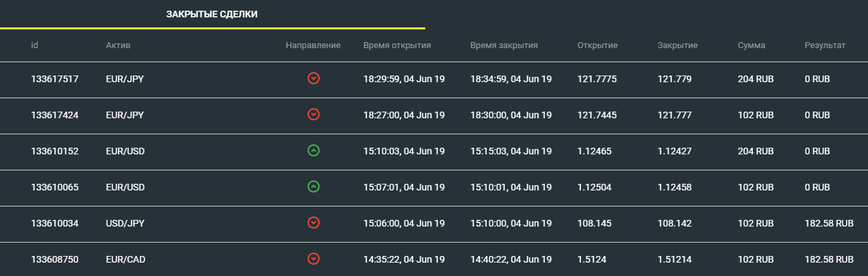
Task: Click 182.58 RUB result for USD/JPY
Action: point(829,223)
